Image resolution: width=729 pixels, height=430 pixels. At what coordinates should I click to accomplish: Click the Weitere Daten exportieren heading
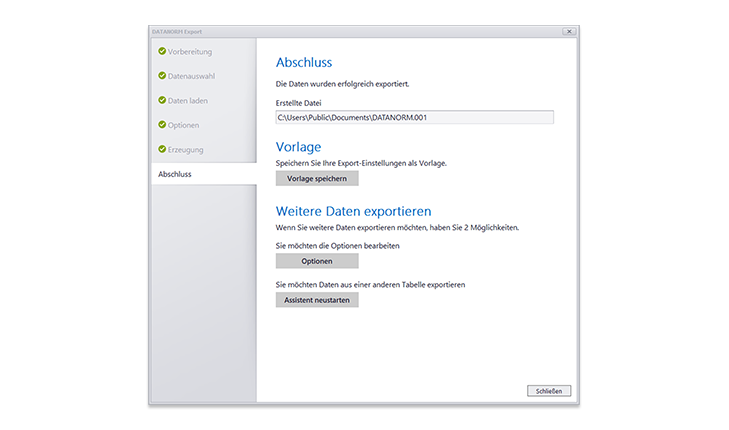pos(353,212)
